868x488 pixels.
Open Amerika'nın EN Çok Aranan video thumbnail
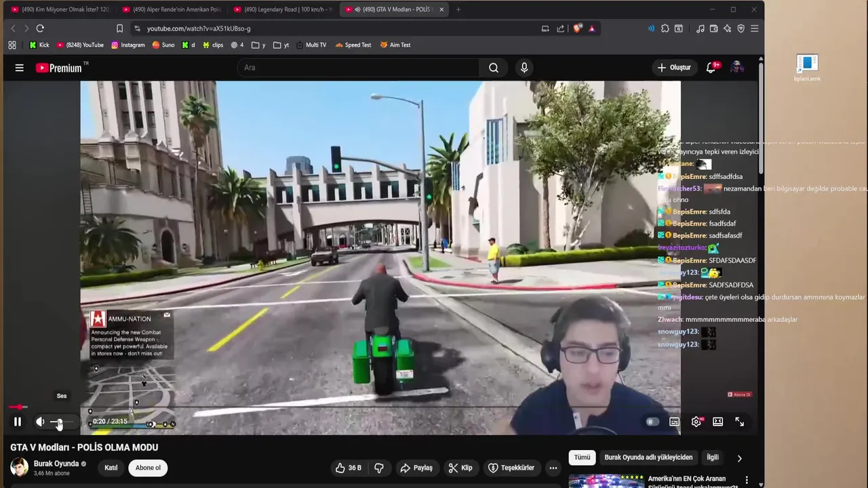coord(606,481)
